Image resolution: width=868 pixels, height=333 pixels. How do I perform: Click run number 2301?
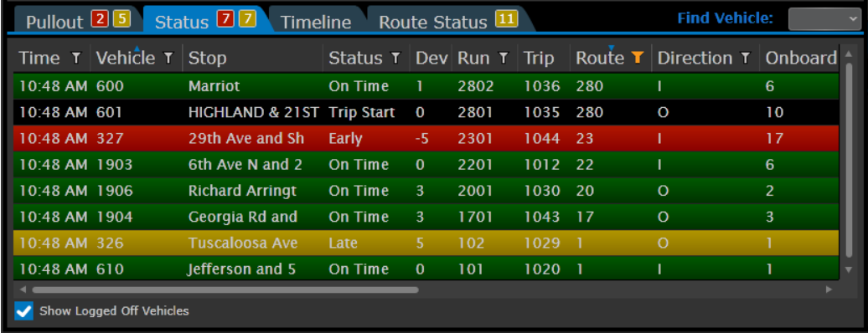[475, 138]
